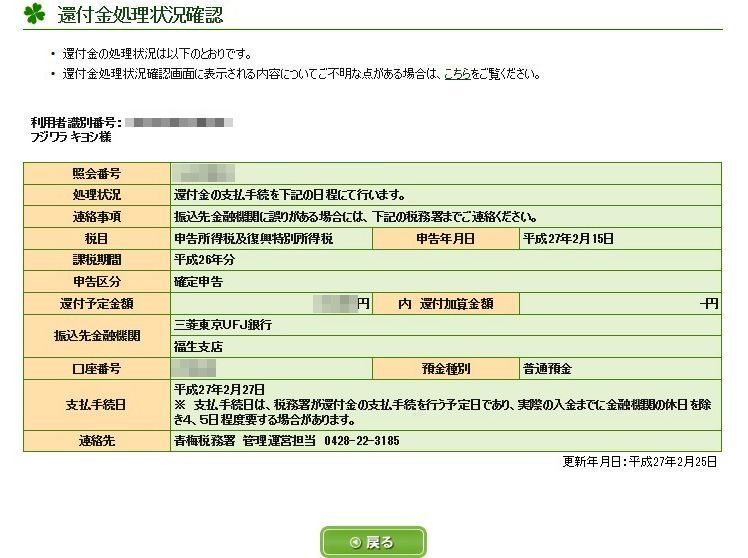This screenshot has width=748, height=558.
Task: Click the 普通預金 deposit type value
Action: pos(547,369)
